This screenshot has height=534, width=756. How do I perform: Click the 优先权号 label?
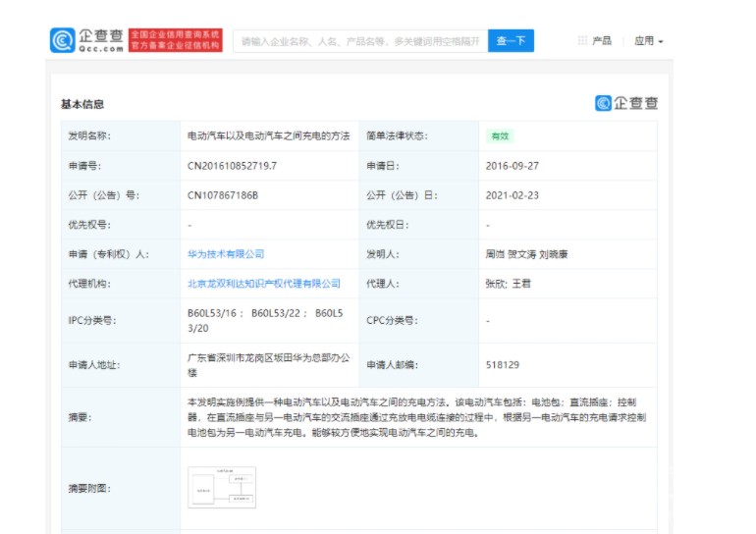pyautogui.click(x=89, y=225)
